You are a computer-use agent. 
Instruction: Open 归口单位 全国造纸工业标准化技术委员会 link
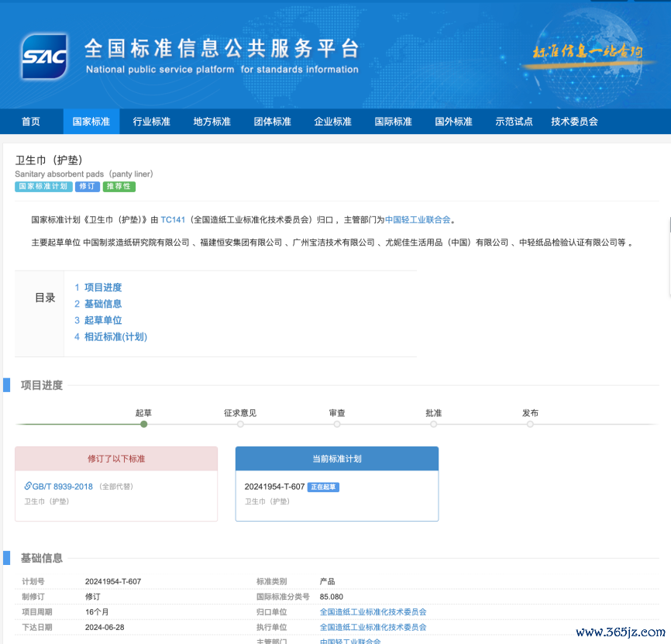click(x=373, y=612)
